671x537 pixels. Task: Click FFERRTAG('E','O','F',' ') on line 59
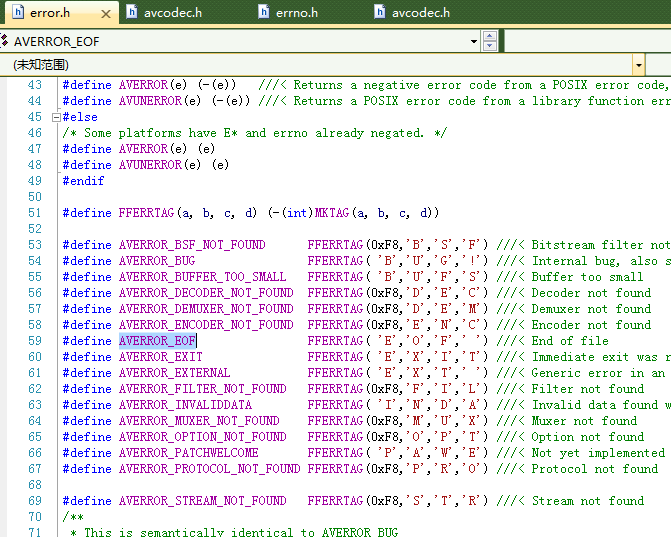398,341
